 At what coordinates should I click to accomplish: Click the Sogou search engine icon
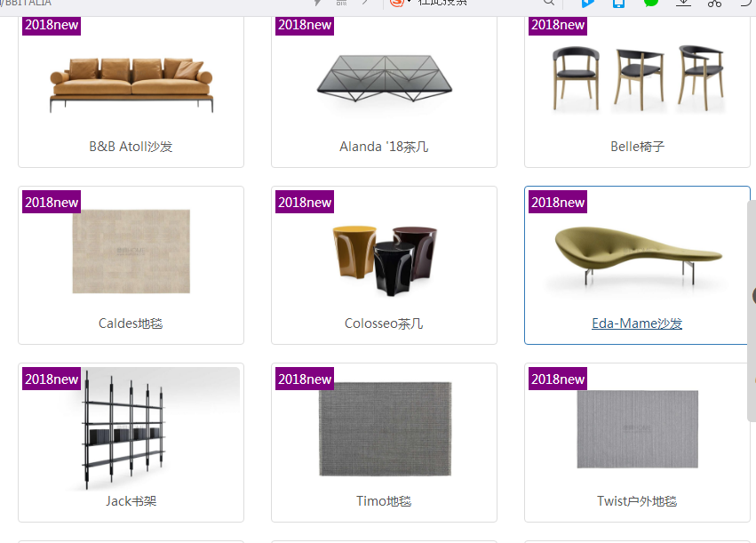click(x=397, y=3)
